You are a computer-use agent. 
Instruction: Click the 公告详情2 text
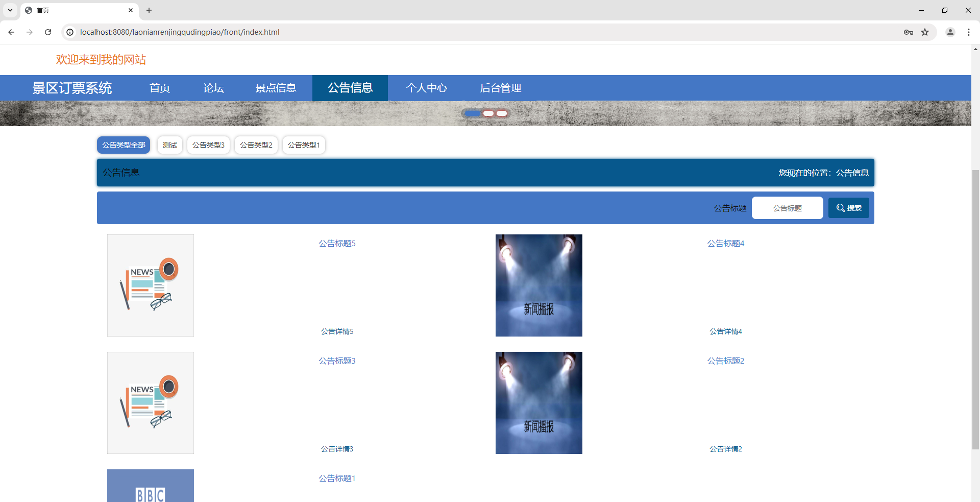coord(726,449)
